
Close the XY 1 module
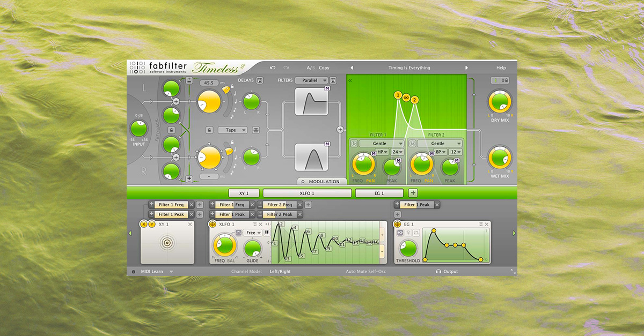tap(190, 224)
